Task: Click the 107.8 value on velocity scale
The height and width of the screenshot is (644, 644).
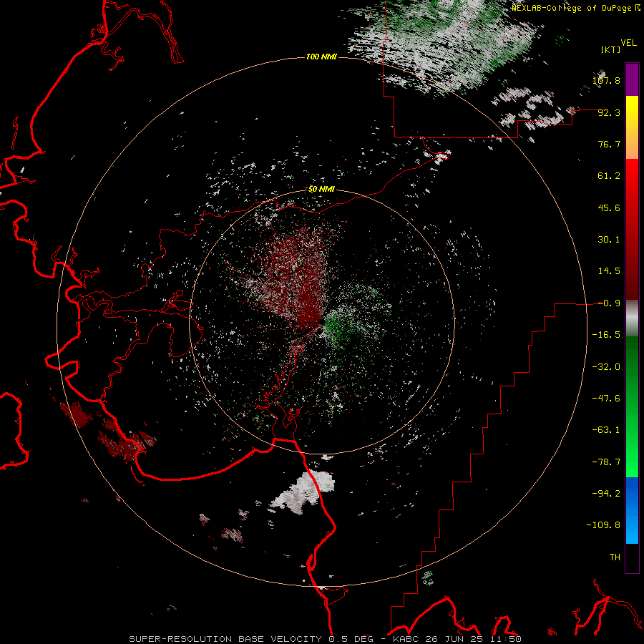Action: [x=606, y=80]
